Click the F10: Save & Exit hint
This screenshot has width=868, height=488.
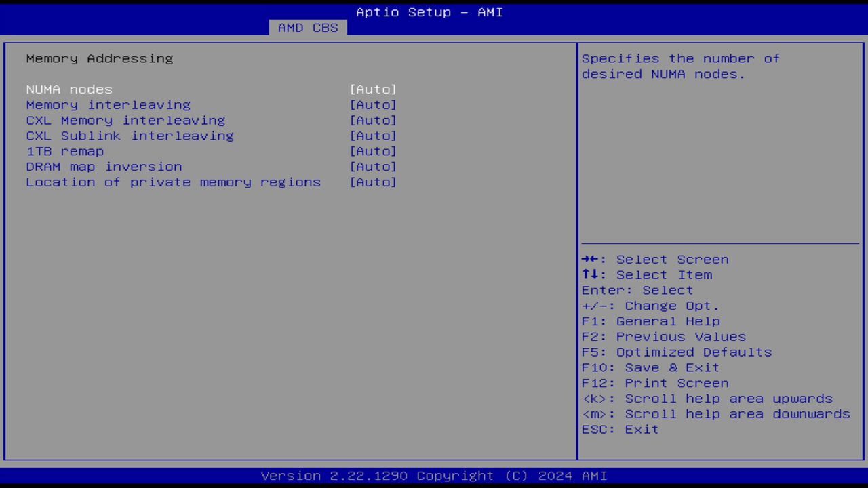tap(650, 368)
